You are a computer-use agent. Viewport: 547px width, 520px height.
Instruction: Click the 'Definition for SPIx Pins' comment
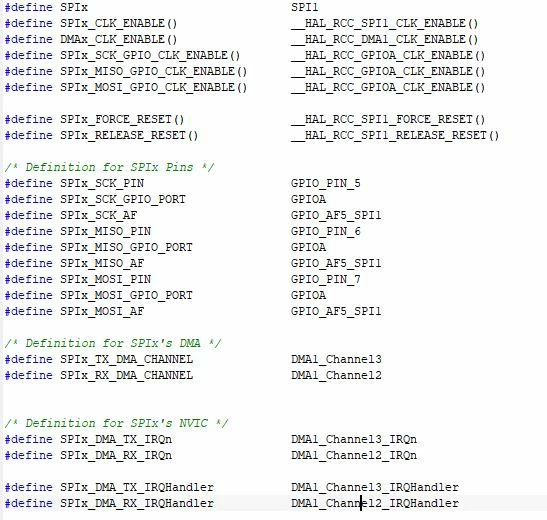(x=110, y=167)
